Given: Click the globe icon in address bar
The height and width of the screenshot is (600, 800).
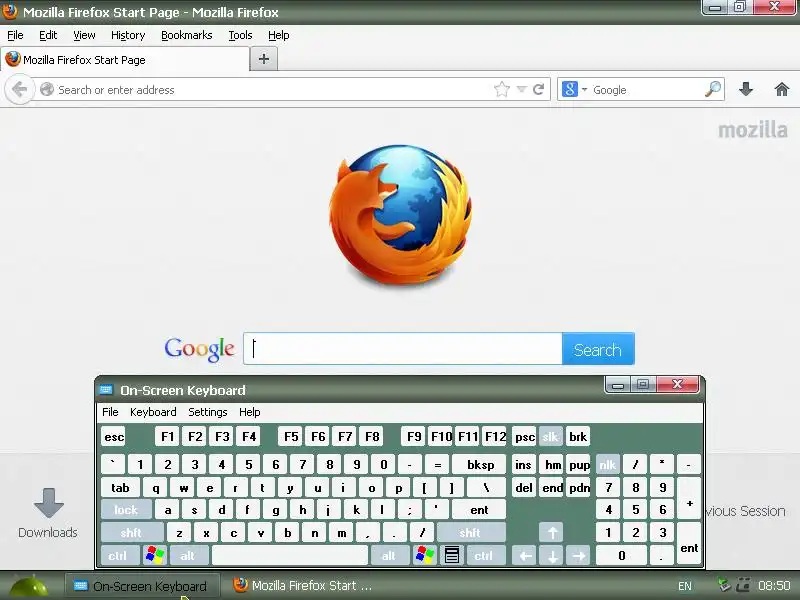Looking at the screenshot, I should click(x=46, y=89).
